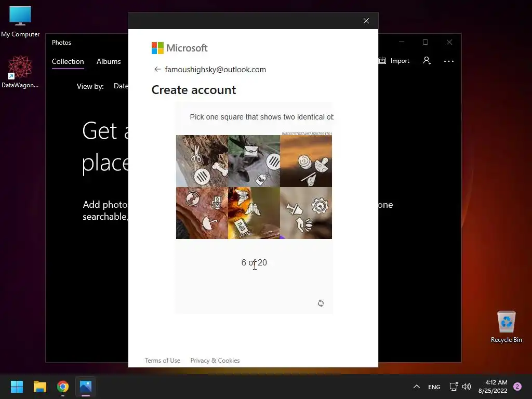Select the DataWagon desktop shortcut
532x399 pixels.
click(20, 72)
